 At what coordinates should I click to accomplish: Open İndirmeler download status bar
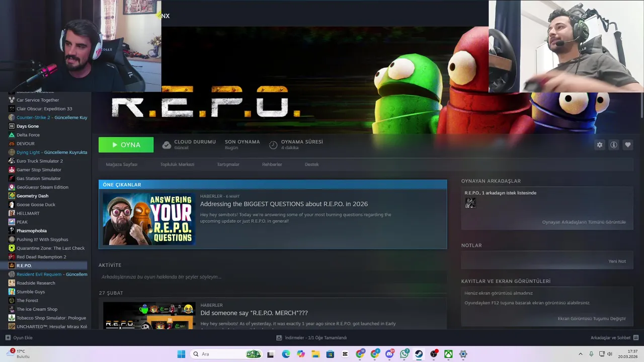click(311, 338)
